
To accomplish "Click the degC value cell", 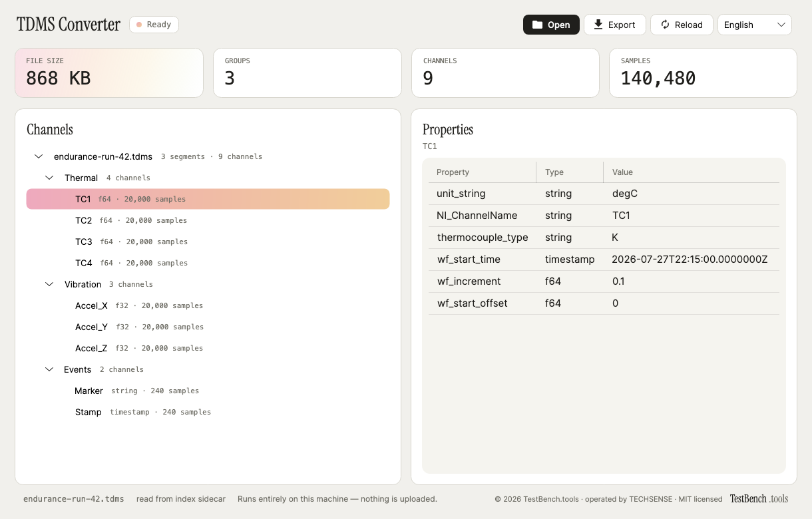I will tap(692, 194).
